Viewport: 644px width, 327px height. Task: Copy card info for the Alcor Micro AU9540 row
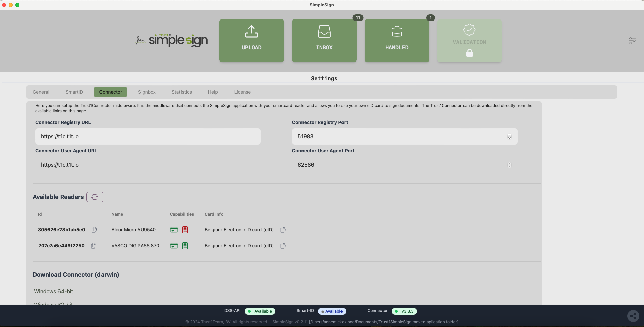(283, 230)
